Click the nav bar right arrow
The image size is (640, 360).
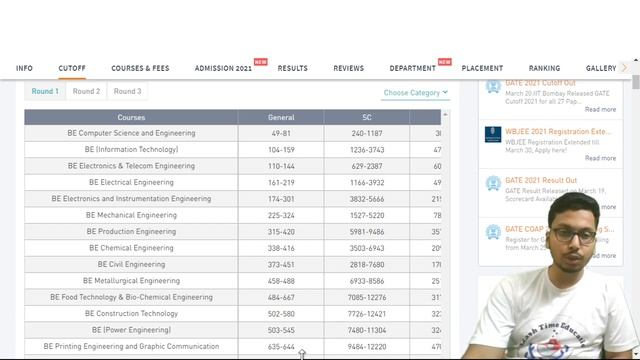tap(624, 68)
